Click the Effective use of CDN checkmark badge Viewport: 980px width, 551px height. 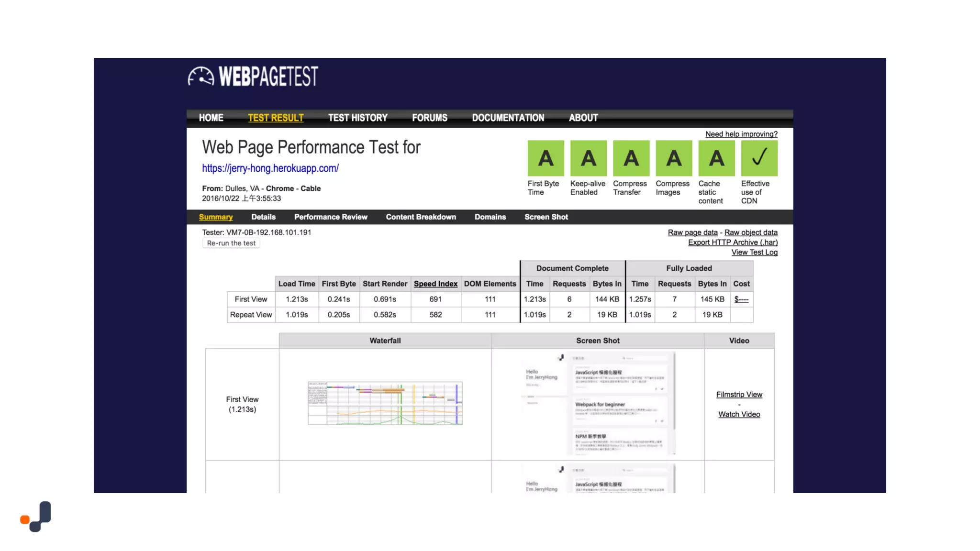(759, 158)
